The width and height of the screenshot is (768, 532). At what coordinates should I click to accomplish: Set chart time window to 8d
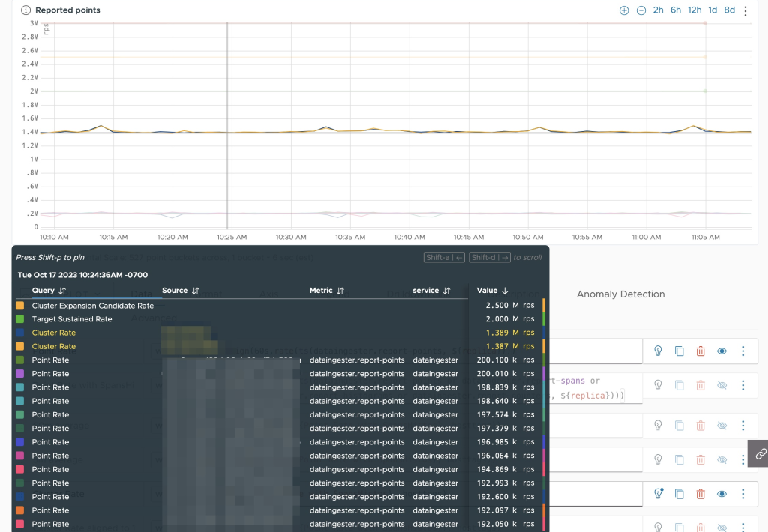tap(729, 10)
